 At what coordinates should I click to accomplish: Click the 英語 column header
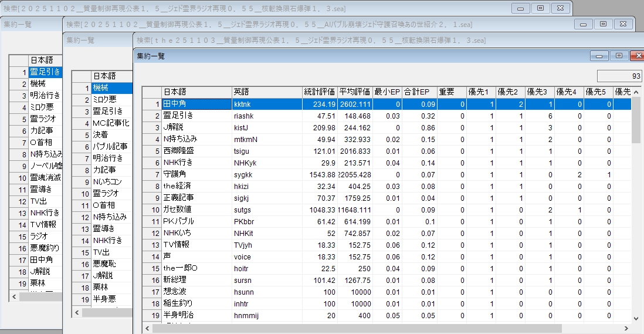click(267, 92)
